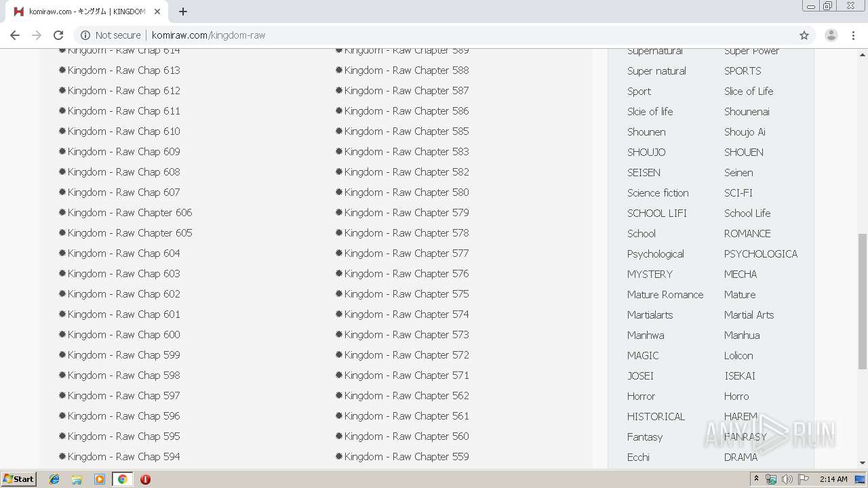868x488 pixels.
Task: Open Chrome three-dot menu
Action: [x=853, y=35]
